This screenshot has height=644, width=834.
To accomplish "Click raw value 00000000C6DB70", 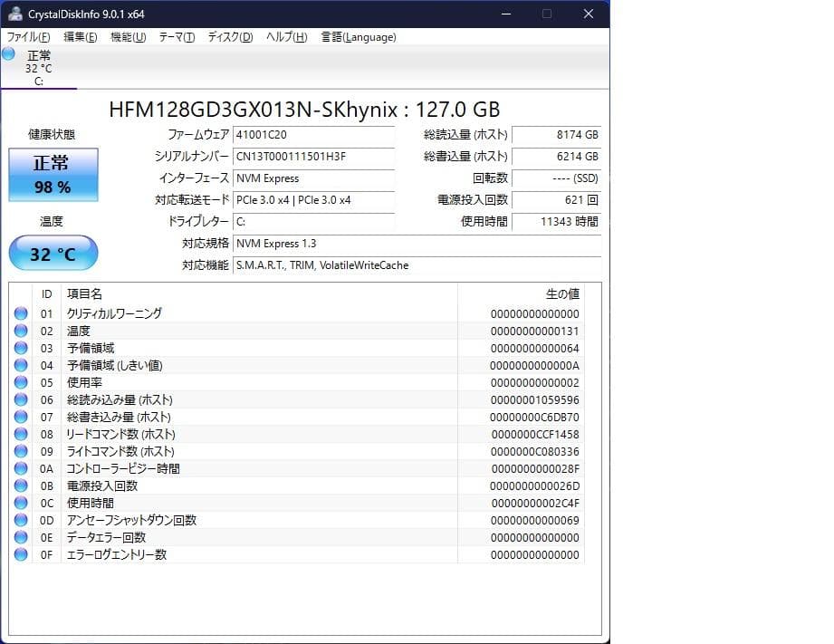I will coord(534,418).
